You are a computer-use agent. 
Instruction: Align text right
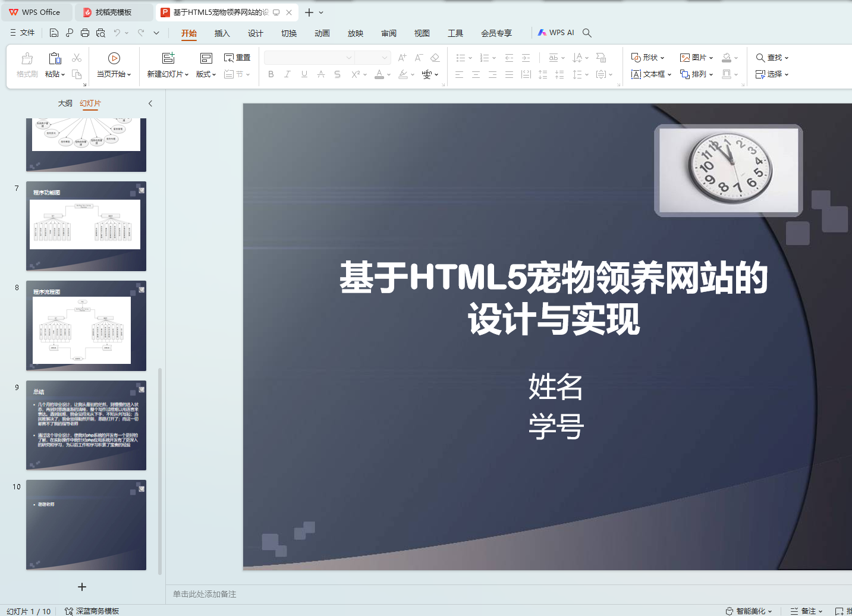point(492,74)
